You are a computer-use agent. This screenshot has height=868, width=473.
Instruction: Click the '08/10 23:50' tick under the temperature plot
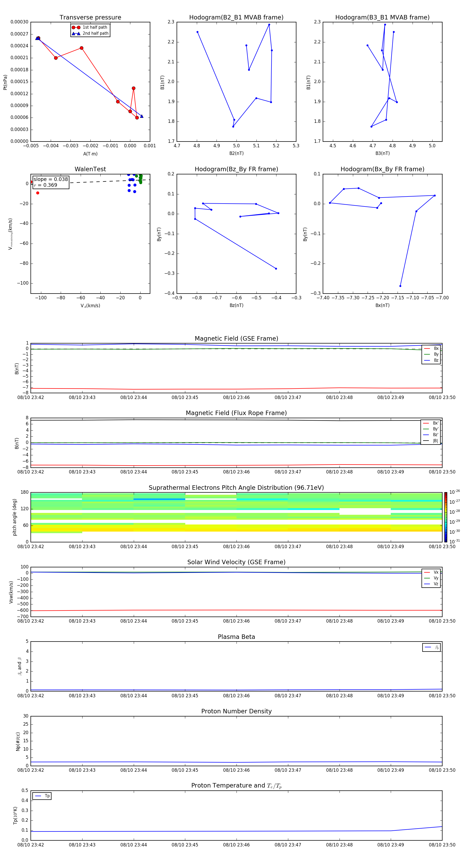pos(442,845)
